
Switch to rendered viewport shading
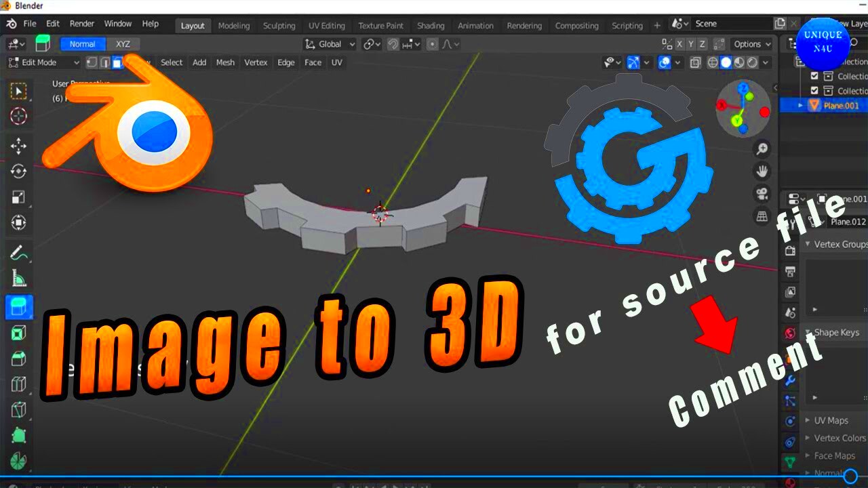[x=752, y=62]
